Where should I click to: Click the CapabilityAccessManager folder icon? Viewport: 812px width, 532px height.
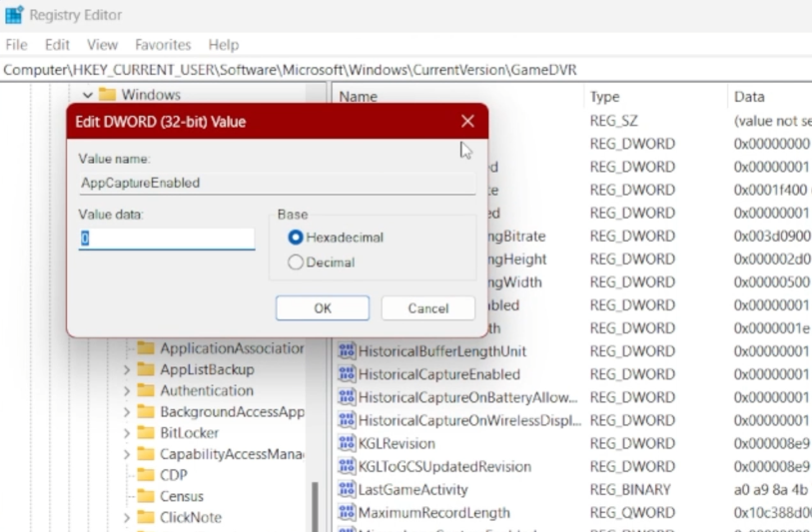[x=146, y=454]
